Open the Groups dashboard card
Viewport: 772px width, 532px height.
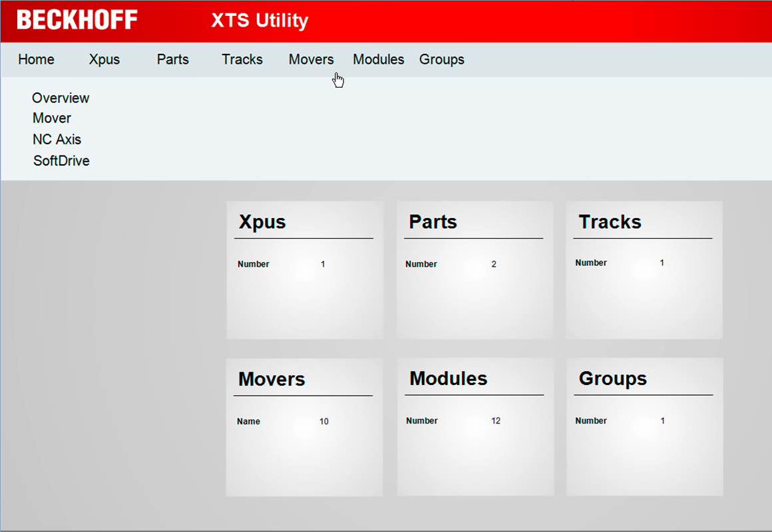click(x=644, y=426)
